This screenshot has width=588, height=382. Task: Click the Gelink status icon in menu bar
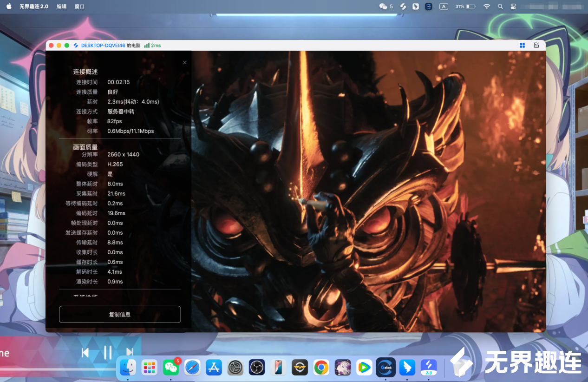(x=429, y=7)
